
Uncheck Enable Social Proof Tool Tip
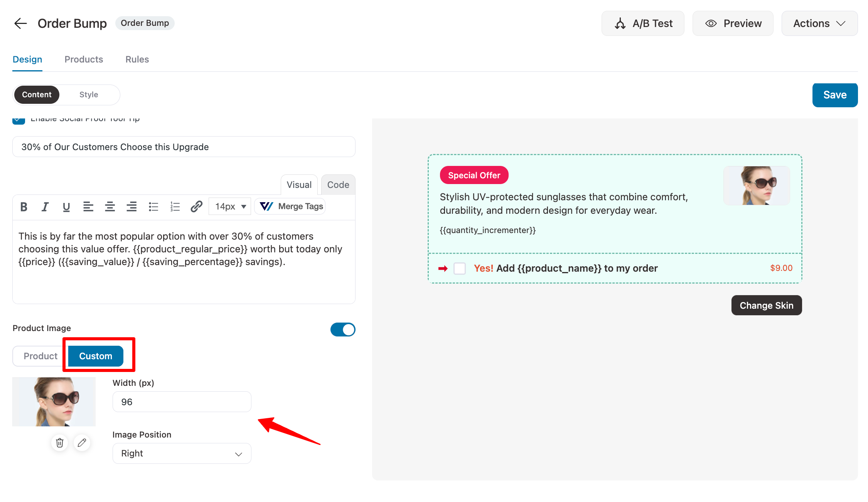19,120
